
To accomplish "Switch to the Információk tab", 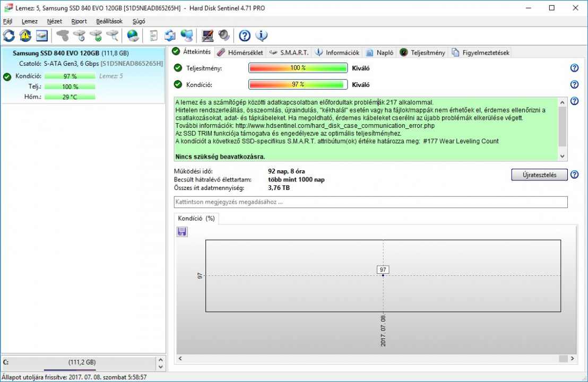I will point(337,53).
